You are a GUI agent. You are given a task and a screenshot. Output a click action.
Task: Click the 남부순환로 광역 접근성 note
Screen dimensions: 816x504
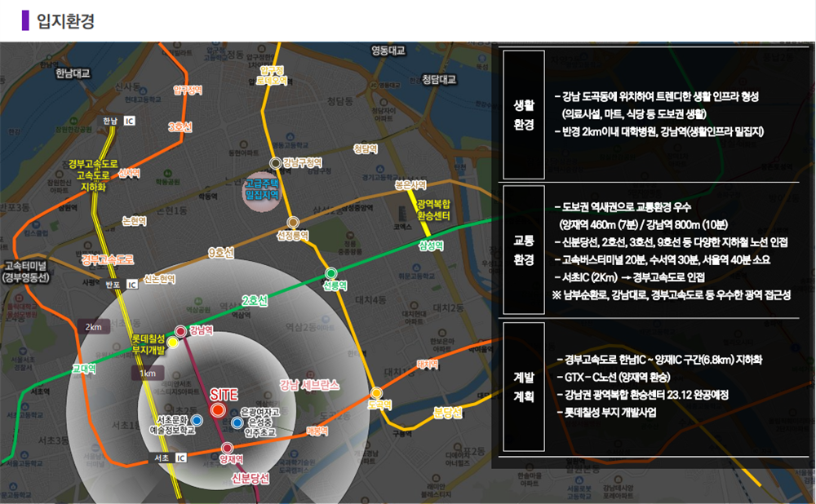coord(672,295)
